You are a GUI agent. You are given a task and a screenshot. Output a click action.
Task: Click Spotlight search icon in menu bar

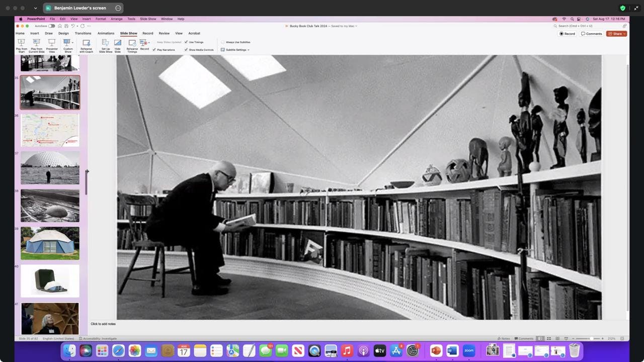pos(572,19)
